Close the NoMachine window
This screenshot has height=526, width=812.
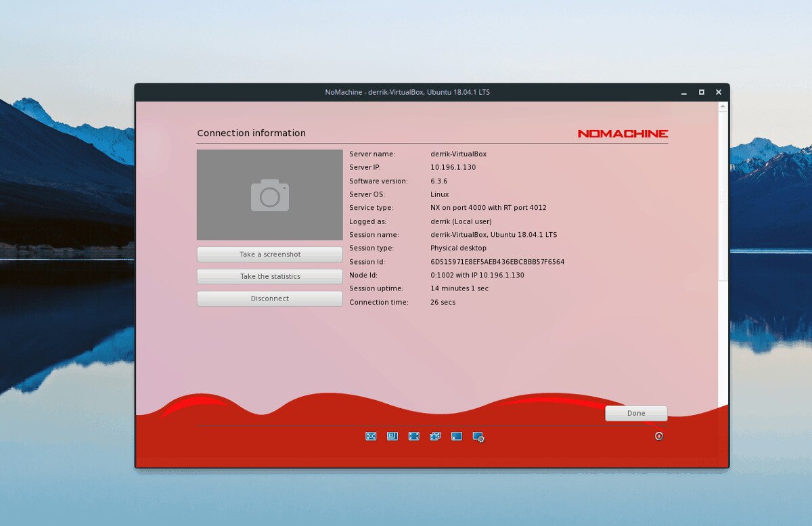click(x=719, y=92)
